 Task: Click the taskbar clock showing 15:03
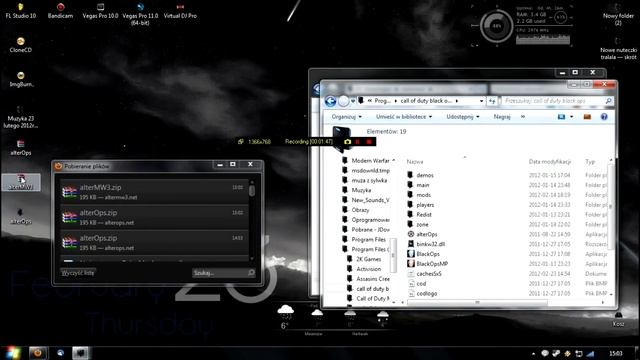[x=616, y=353]
